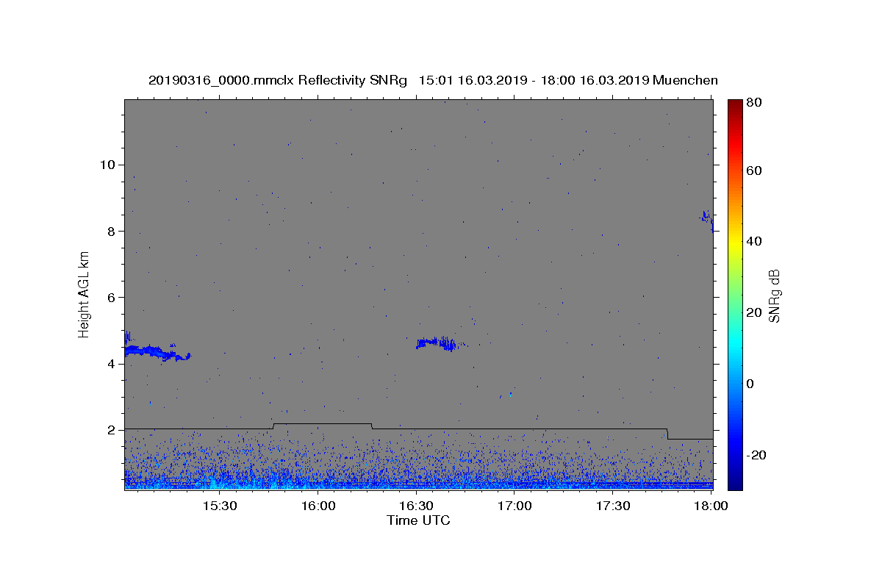Click the 18:00 time tick label
The height and width of the screenshot is (588, 882).
click(x=710, y=506)
